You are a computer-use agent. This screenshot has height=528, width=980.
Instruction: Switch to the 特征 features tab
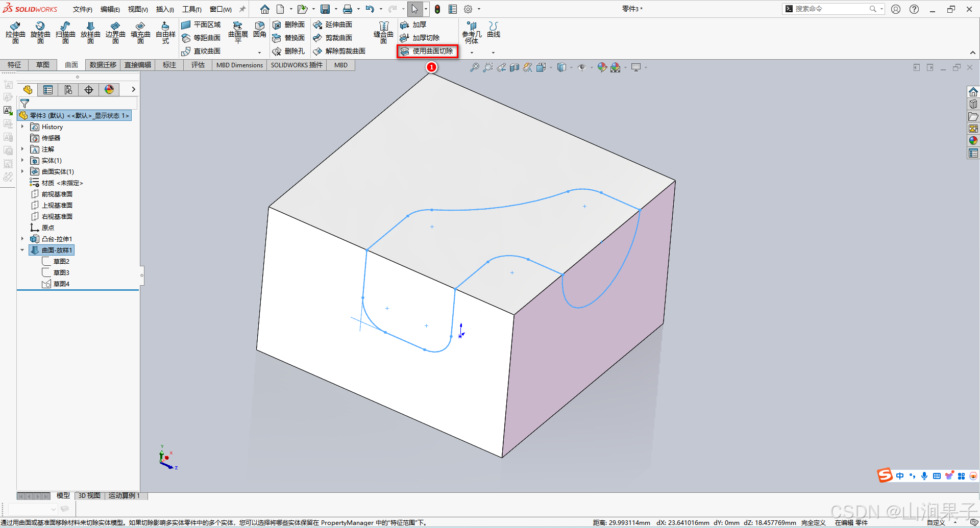tap(14, 65)
